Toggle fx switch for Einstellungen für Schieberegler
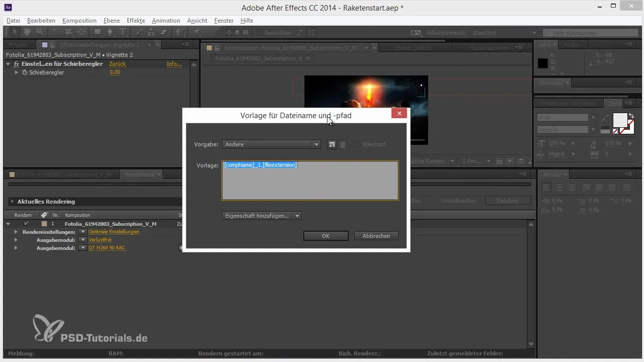The image size is (644, 362). point(17,64)
